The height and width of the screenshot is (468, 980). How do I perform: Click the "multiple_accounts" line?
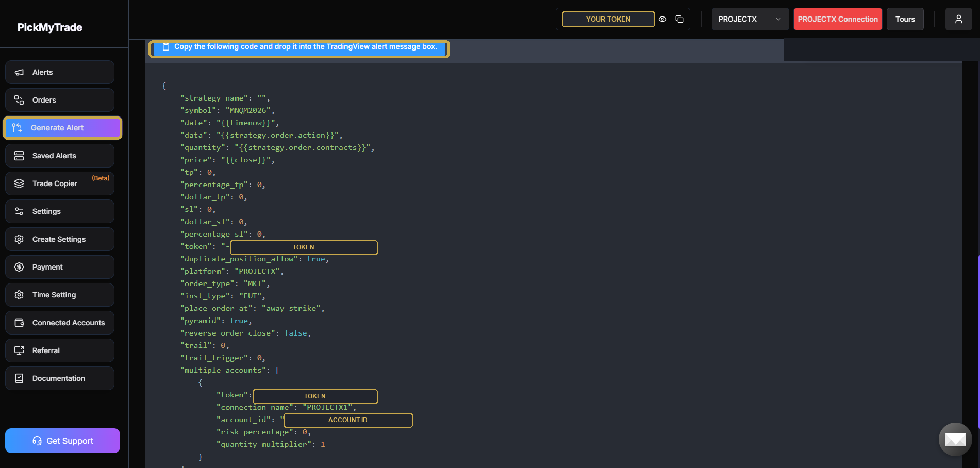click(230, 370)
